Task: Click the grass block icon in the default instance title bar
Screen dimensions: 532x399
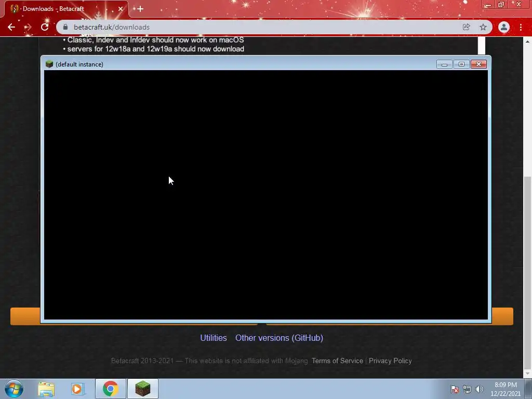Action: point(49,64)
